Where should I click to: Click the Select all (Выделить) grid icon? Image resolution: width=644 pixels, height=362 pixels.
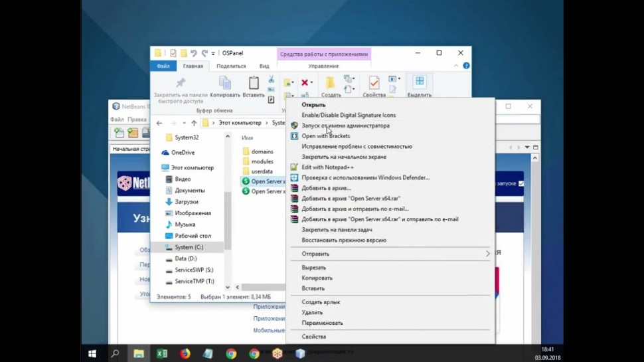pos(419,82)
